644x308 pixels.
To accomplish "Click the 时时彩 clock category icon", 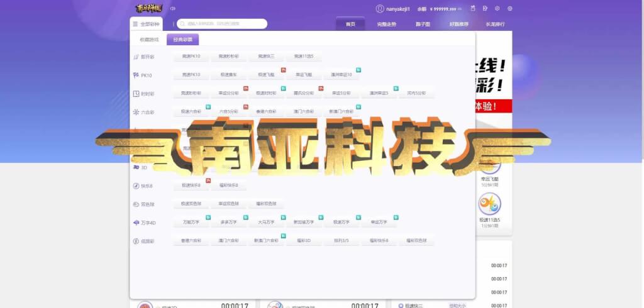I will 136,94.
